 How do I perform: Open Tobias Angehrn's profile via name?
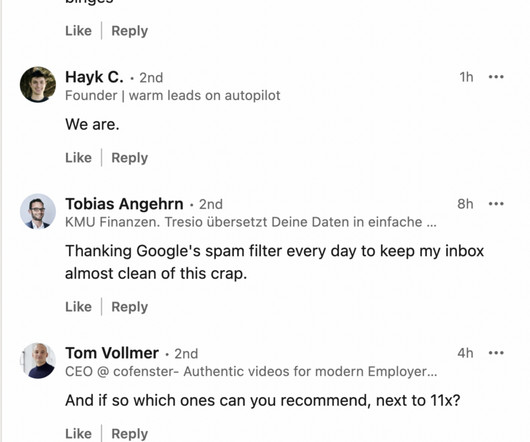tap(124, 204)
